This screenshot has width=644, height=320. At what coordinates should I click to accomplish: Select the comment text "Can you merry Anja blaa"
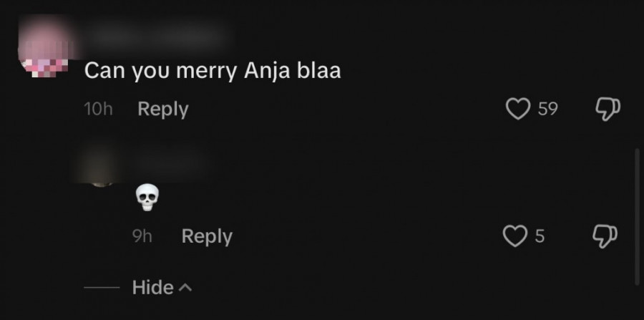pos(213,71)
